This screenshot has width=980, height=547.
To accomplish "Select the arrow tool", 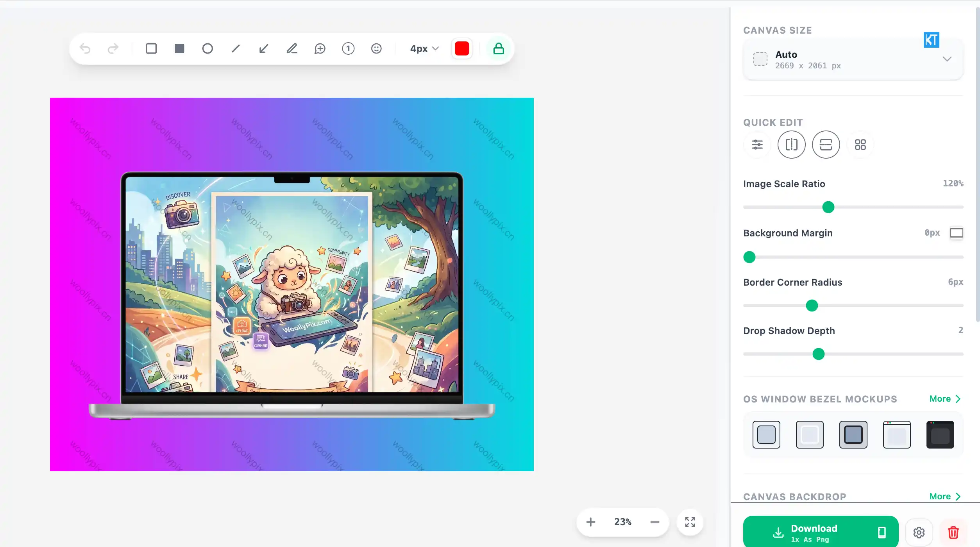I will (264, 48).
